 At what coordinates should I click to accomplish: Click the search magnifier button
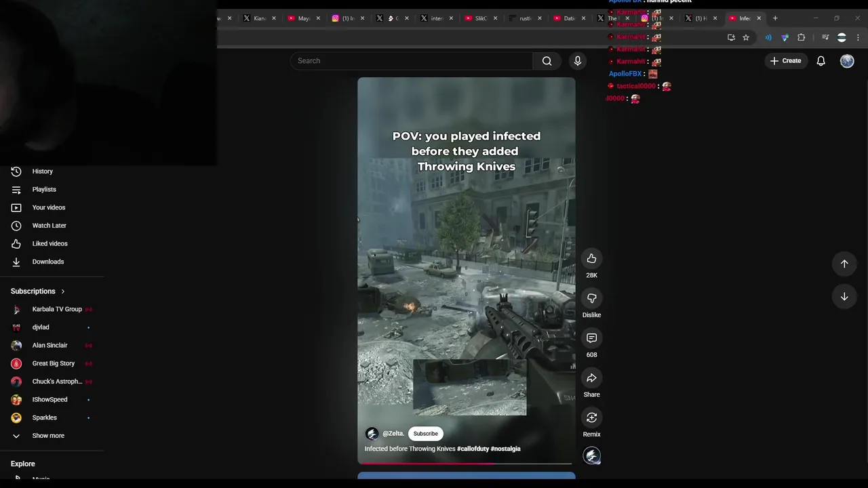(x=547, y=61)
